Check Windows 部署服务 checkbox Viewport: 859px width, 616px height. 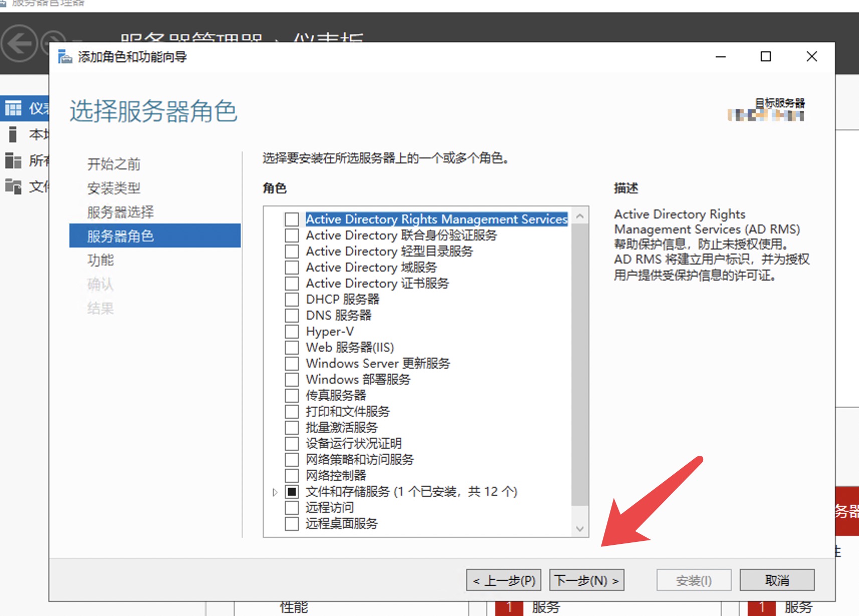click(x=292, y=380)
